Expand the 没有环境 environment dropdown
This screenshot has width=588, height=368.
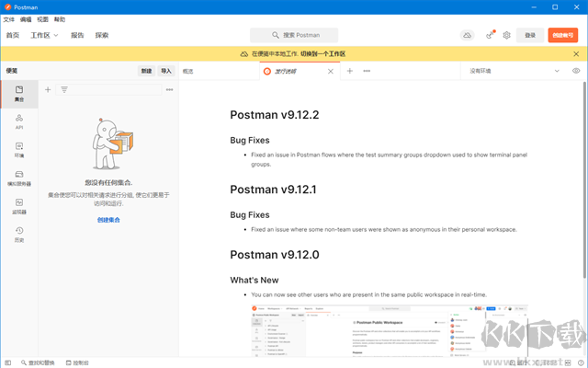[514, 71]
